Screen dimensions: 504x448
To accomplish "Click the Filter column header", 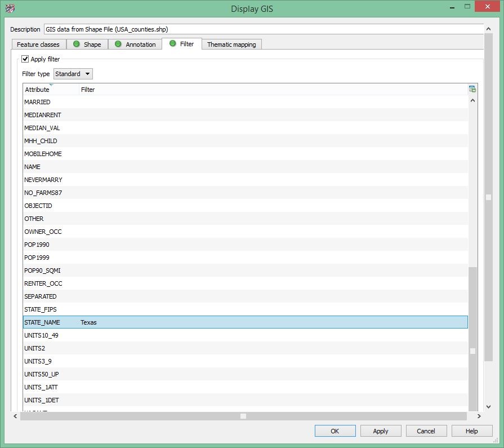I will tap(88, 90).
